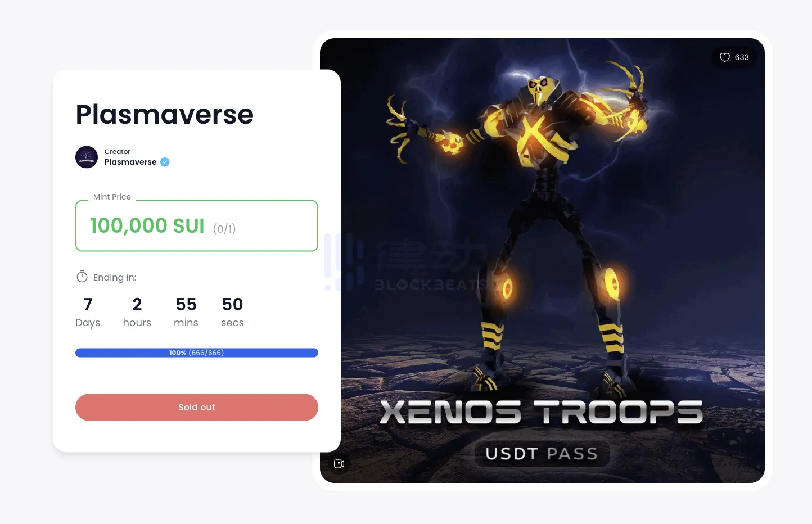Click the Sold out button
This screenshot has width=812, height=524.
197,407
